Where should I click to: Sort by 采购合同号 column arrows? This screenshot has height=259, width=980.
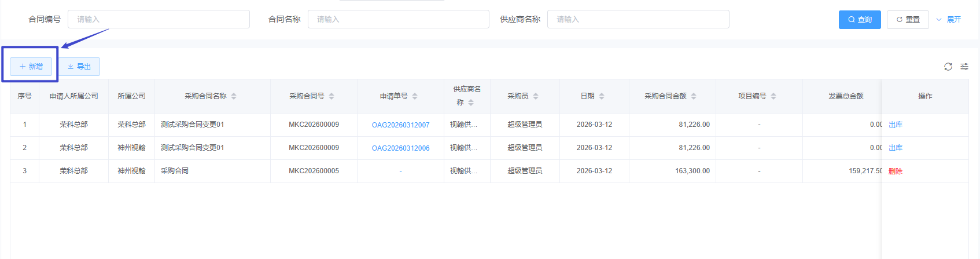(331, 96)
